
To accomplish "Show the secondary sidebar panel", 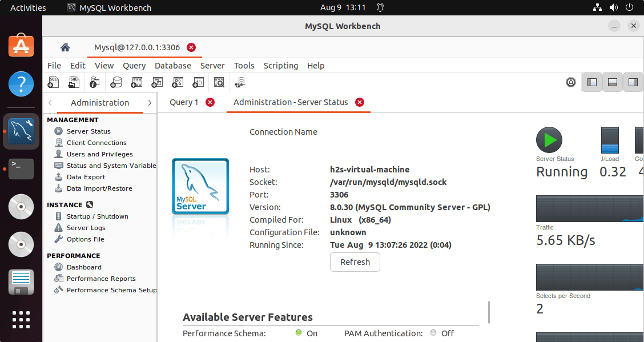I will (x=633, y=82).
